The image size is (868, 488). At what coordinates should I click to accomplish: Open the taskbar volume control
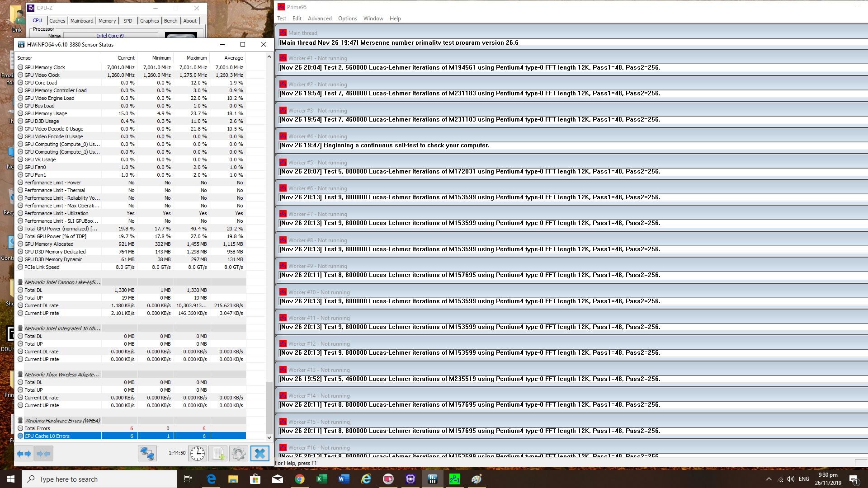(x=791, y=479)
